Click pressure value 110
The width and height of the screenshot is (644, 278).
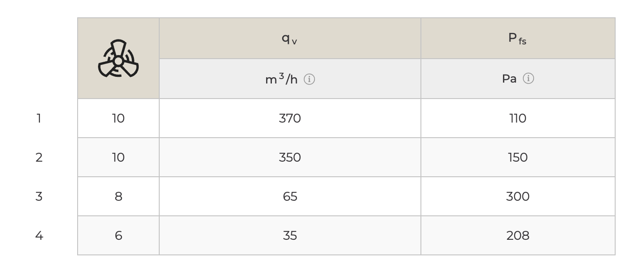point(518,119)
